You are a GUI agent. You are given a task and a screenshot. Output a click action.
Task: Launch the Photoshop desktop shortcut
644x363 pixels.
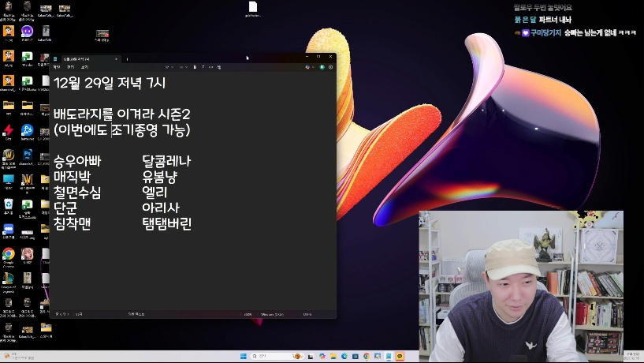click(x=27, y=155)
